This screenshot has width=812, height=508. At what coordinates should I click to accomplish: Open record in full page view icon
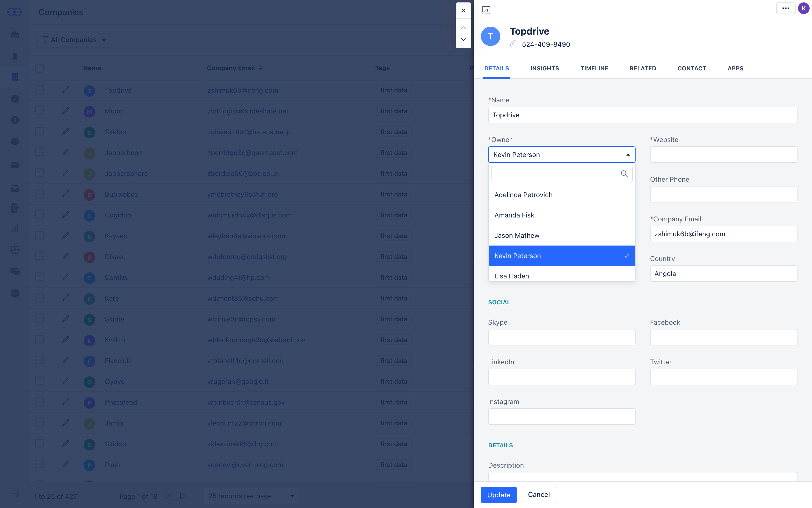pyautogui.click(x=486, y=10)
